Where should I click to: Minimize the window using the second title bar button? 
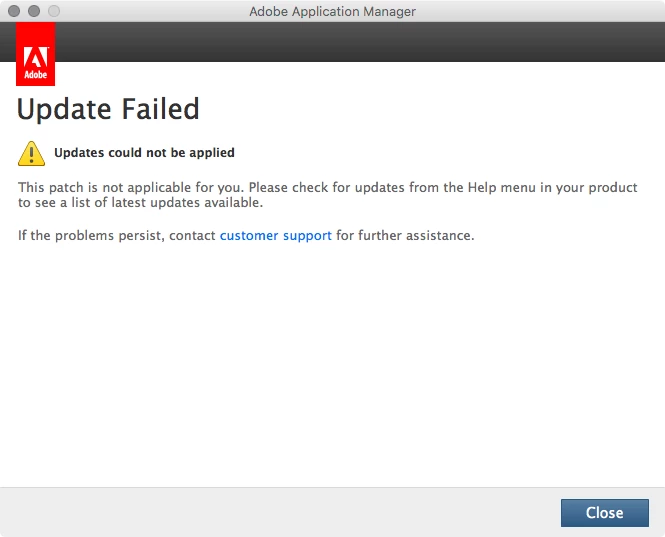pos(34,11)
